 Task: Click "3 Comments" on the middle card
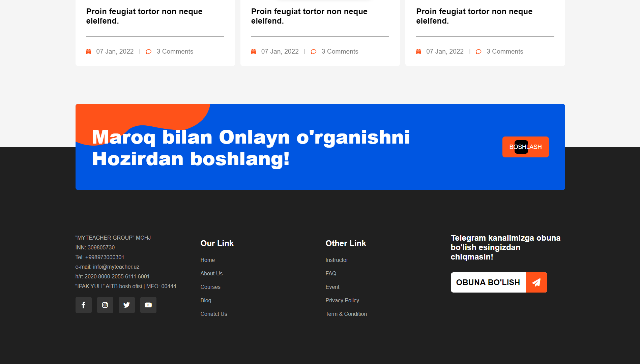tap(340, 52)
